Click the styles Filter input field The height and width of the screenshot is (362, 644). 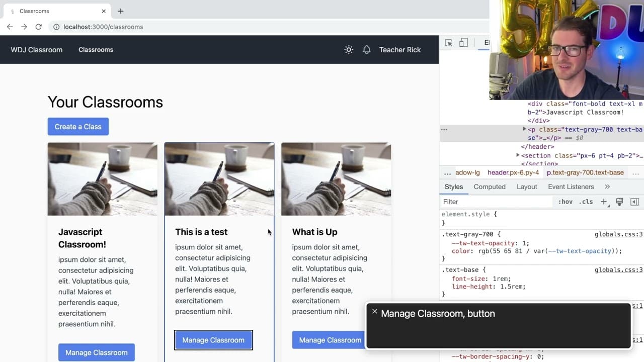click(x=496, y=202)
